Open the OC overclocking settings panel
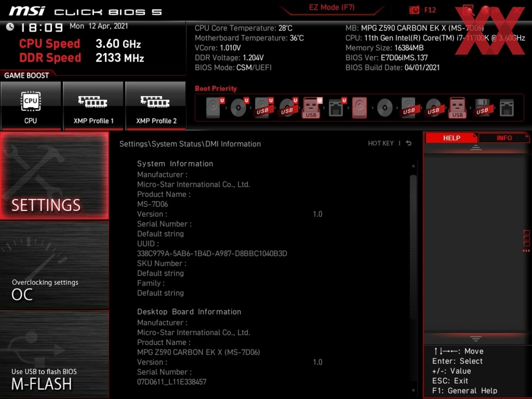 [54, 265]
